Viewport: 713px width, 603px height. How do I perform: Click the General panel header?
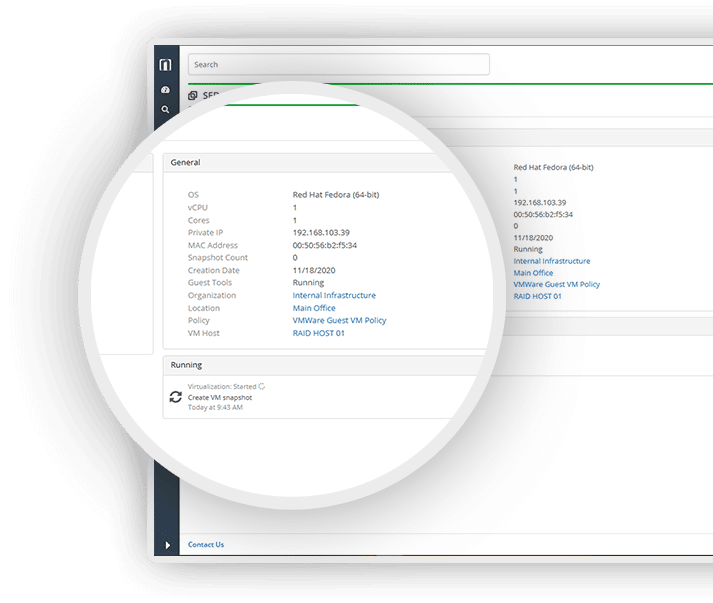186,162
